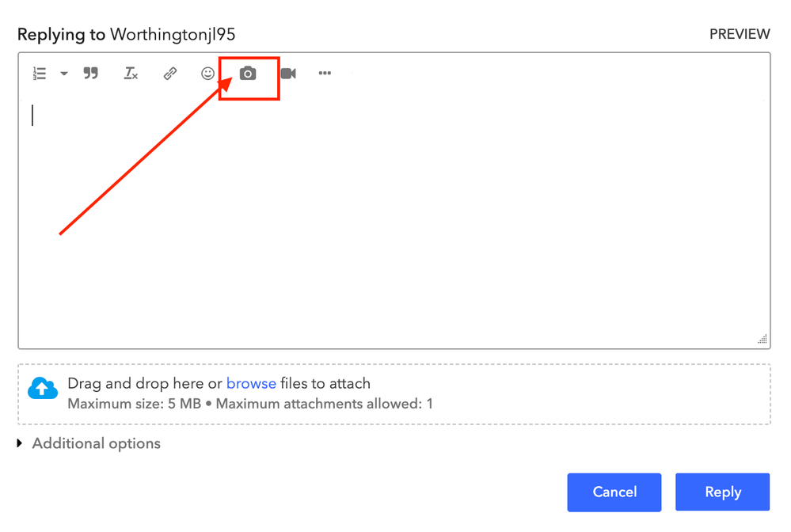Clear text formatting with the Tx icon
791x532 pixels.
[x=131, y=74]
